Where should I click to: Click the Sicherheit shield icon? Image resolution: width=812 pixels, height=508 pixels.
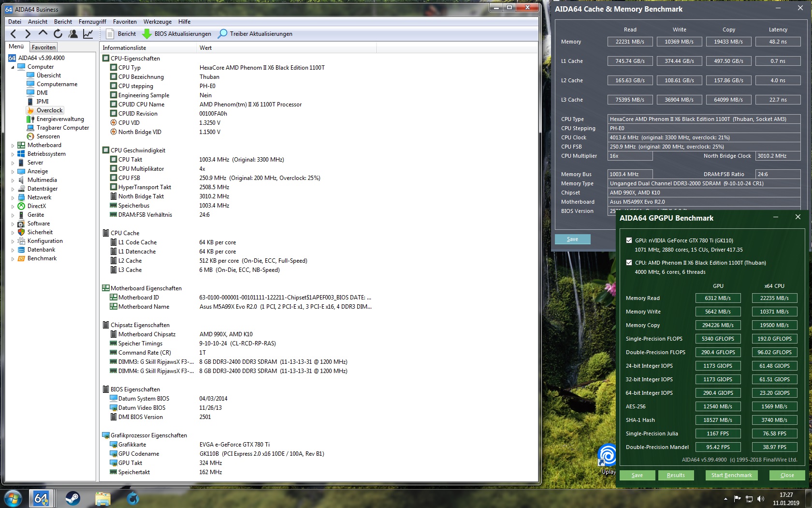[x=21, y=232]
